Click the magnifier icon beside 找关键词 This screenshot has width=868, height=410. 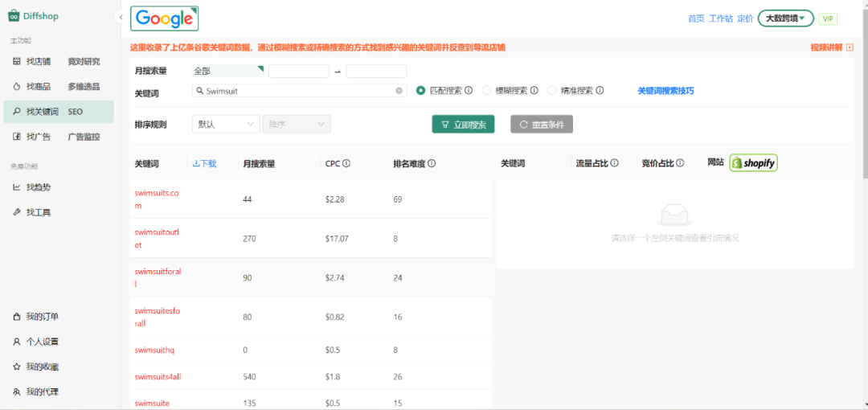[17, 112]
